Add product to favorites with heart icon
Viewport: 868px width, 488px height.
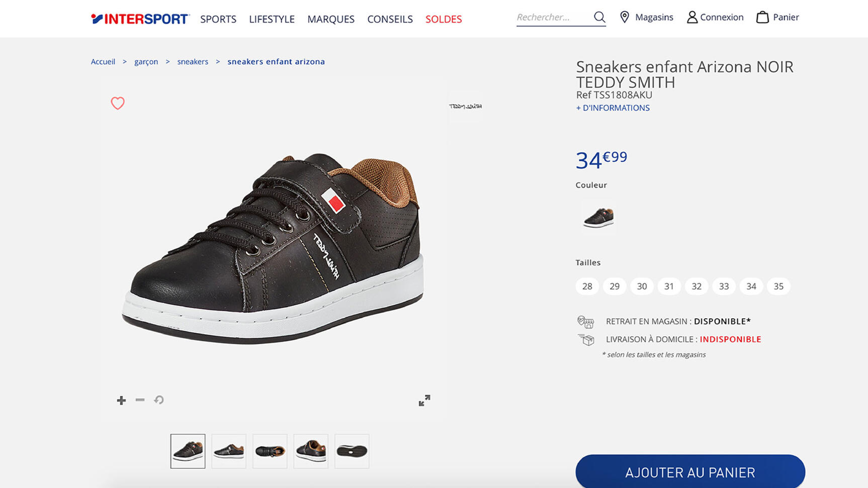(x=118, y=103)
